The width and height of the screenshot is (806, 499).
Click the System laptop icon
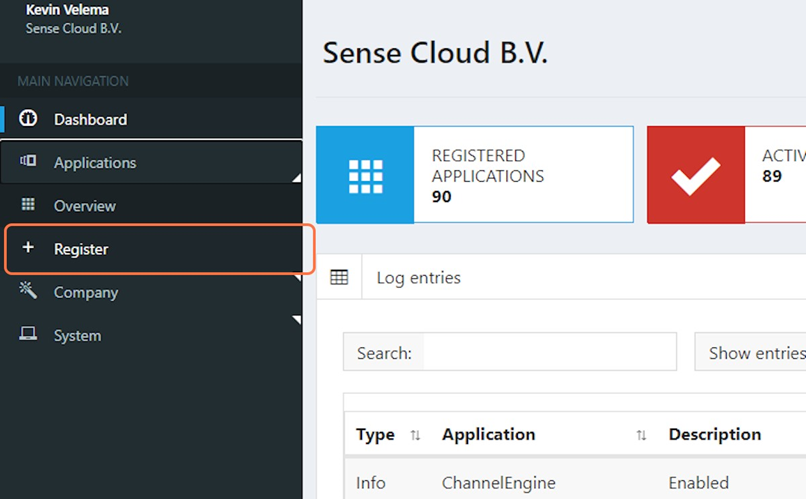(28, 334)
